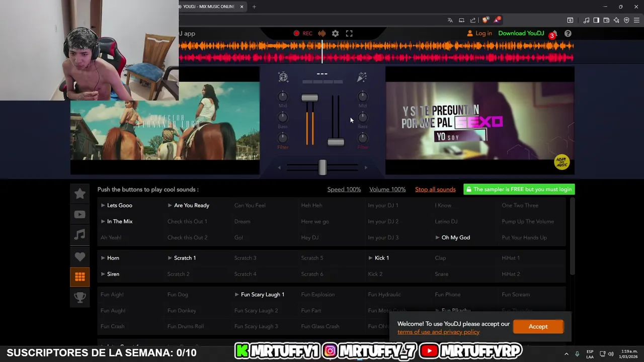Viewport: 644px width, 362px height.
Task: Click the disco ball effect icon
Action: point(283,77)
